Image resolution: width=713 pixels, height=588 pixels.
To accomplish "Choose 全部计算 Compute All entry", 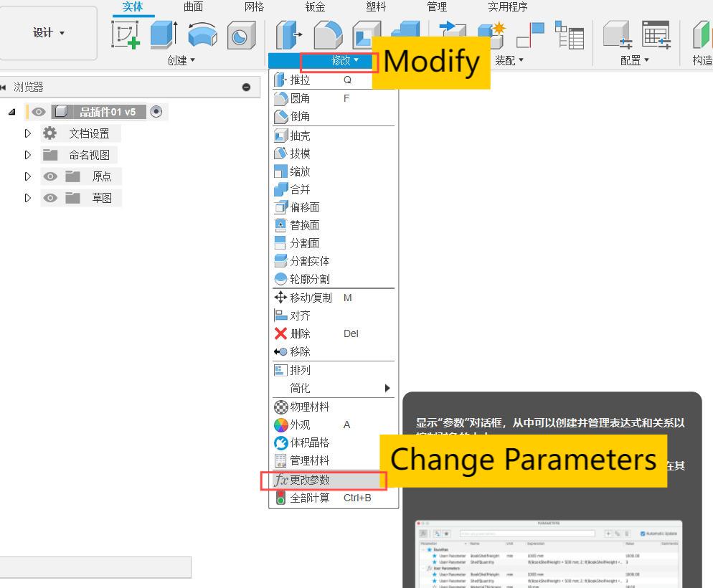I will [x=334, y=498].
